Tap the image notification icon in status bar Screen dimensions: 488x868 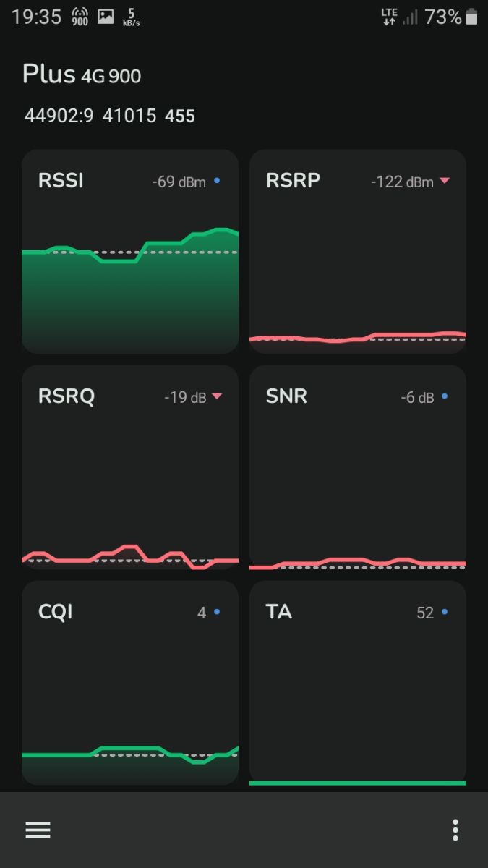tap(106, 17)
